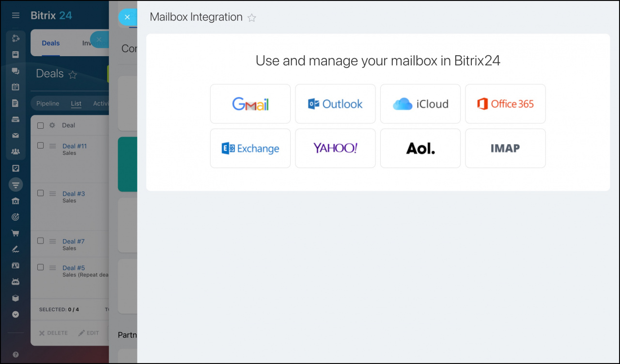Expand more sidebar items with the down chevron
Image resolution: width=620 pixels, height=364 pixels.
[15, 314]
